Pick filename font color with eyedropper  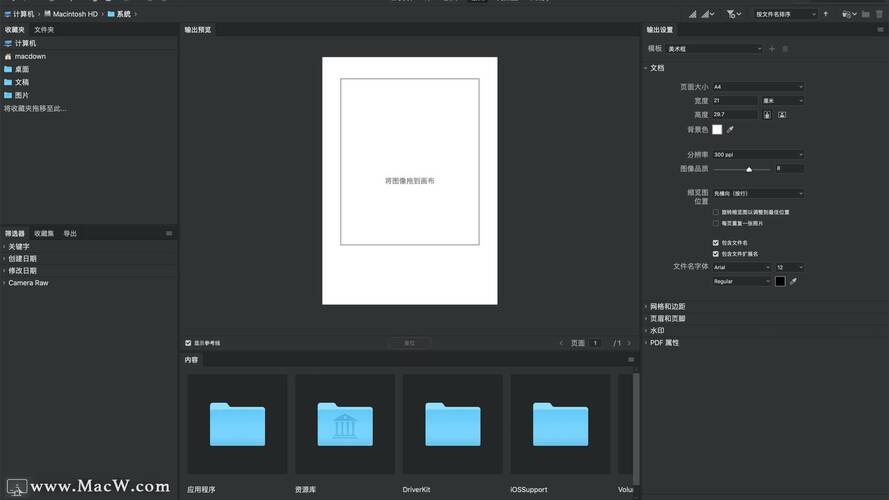(793, 281)
